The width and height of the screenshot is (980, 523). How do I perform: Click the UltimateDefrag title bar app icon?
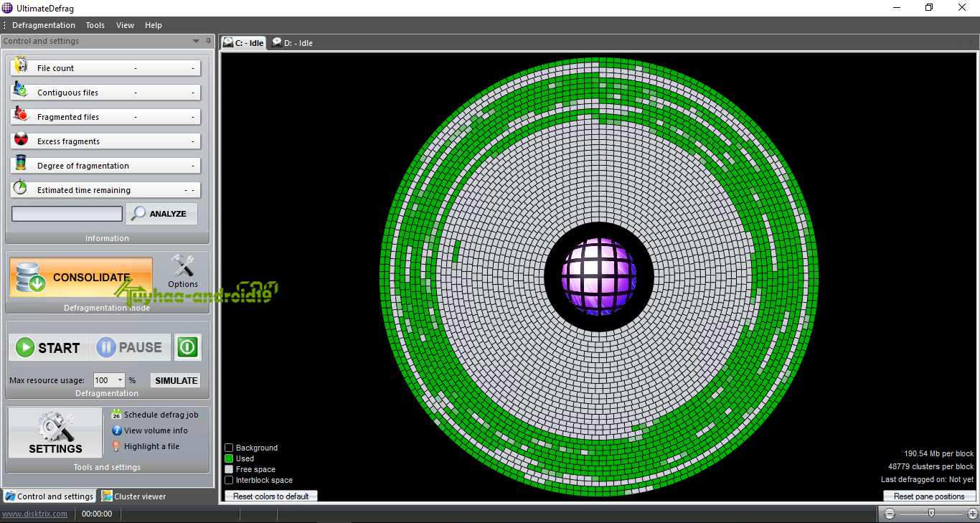click(7, 8)
